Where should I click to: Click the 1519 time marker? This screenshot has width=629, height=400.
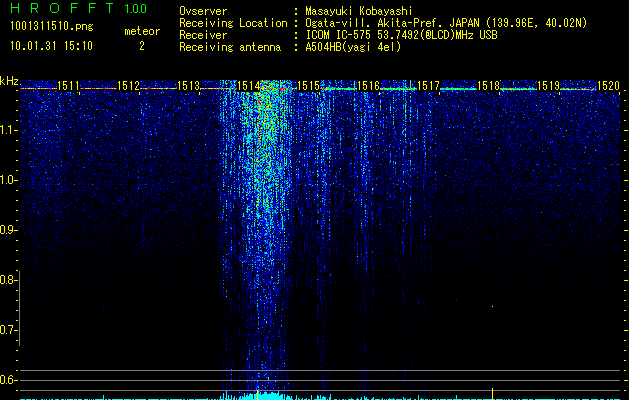(548, 86)
